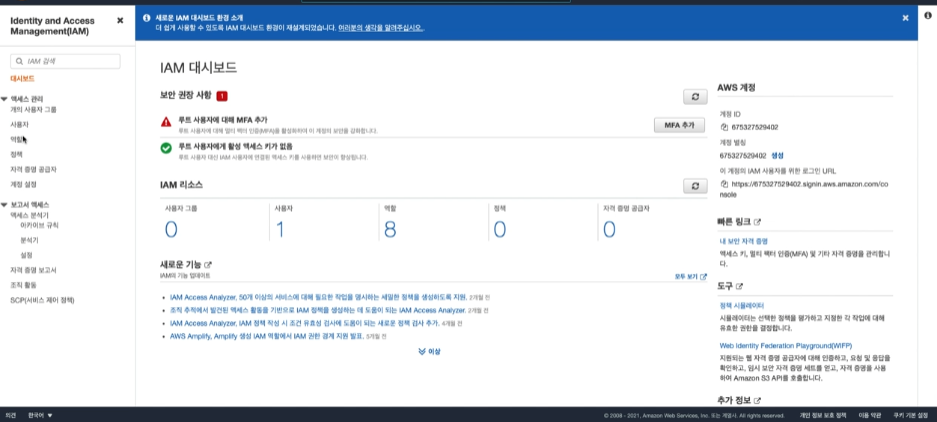Viewport: 937px width, 422px height.
Task: Click the green check mark status icon
Action: click(x=166, y=148)
